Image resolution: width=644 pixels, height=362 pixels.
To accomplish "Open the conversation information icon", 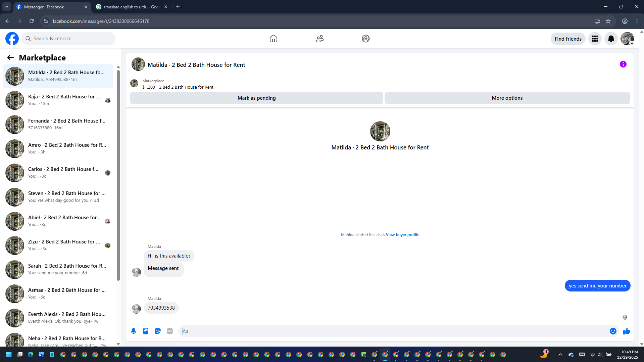I will (623, 64).
